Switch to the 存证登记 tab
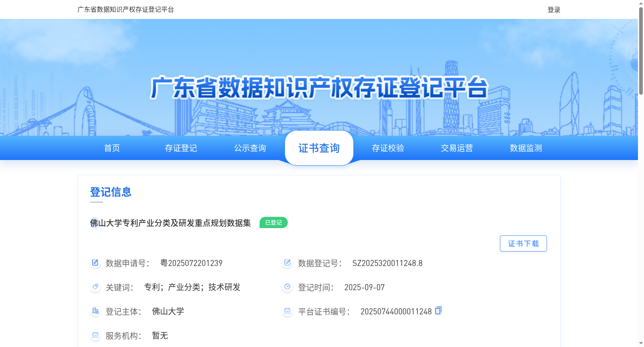This screenshot has width=644, height=347. 181,148
